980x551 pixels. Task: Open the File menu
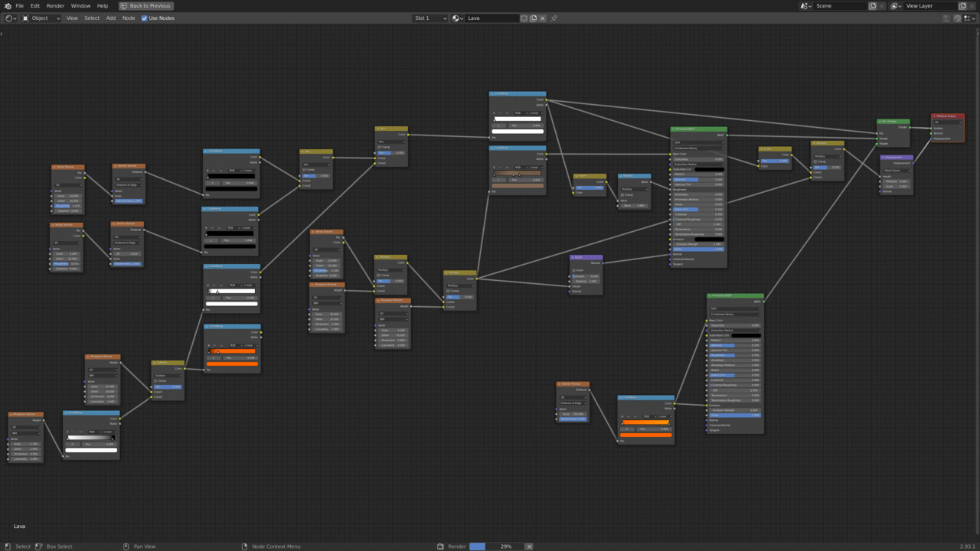(20, 5)
